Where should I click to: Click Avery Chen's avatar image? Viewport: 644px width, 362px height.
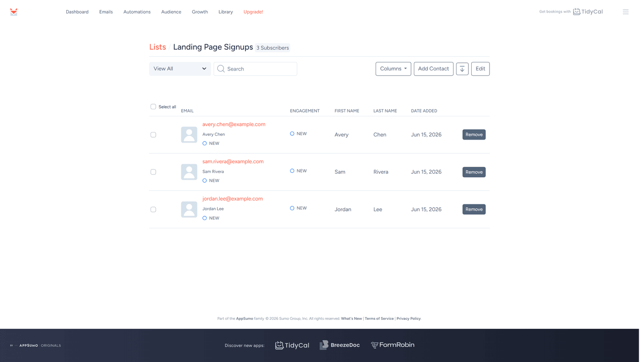189,135
